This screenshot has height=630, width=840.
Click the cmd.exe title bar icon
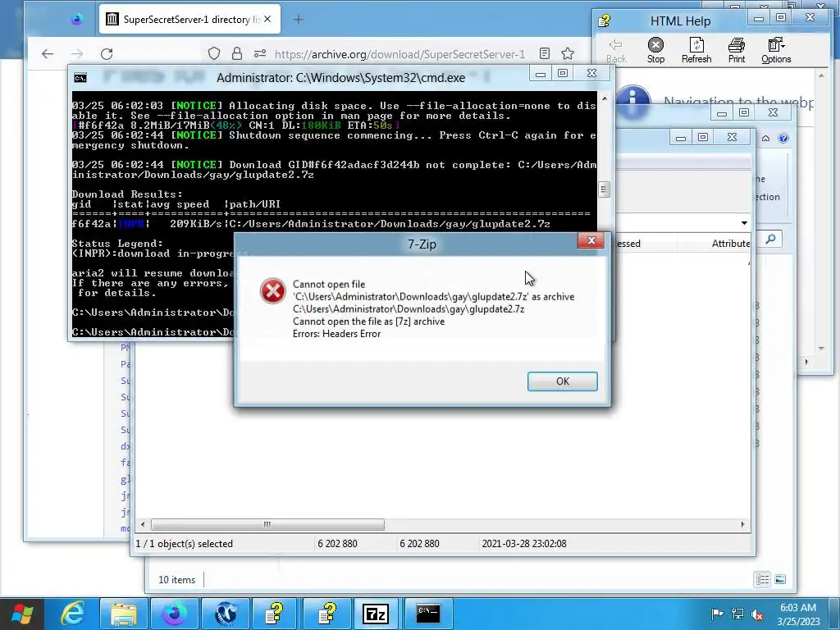80,78
